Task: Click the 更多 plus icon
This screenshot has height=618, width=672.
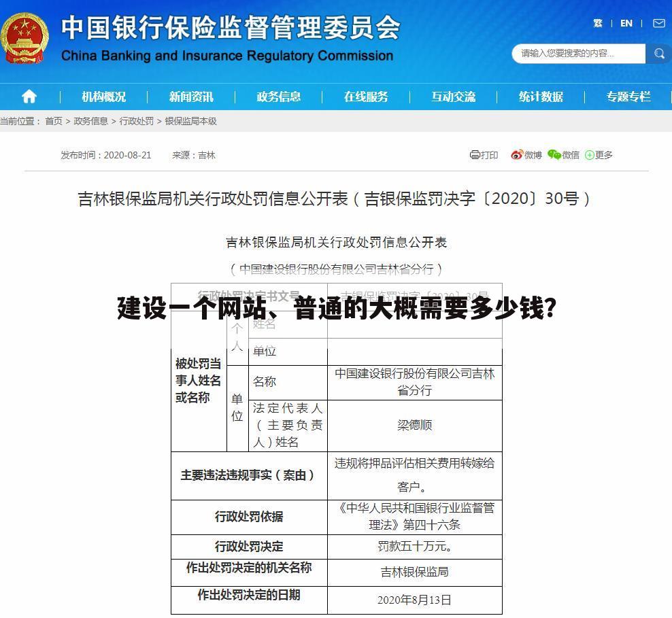Action: (599, 154)
